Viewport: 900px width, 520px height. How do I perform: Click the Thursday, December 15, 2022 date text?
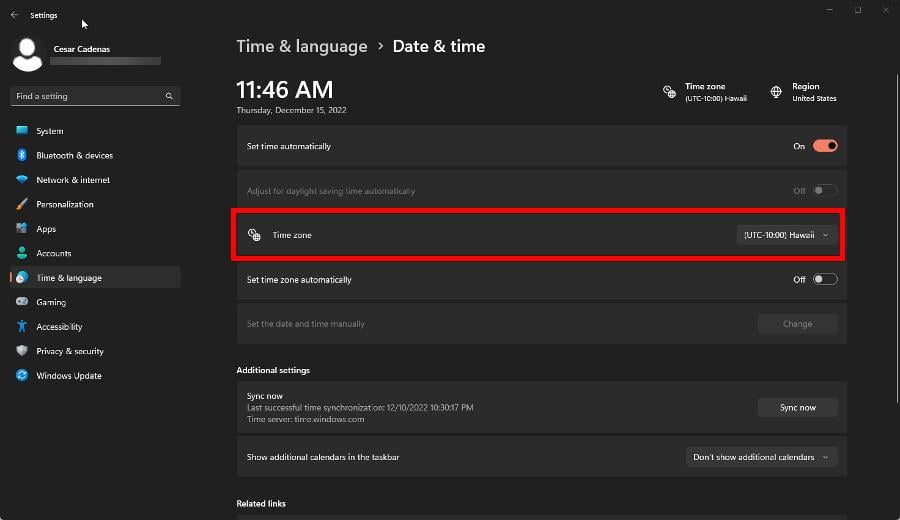point(291,110)
